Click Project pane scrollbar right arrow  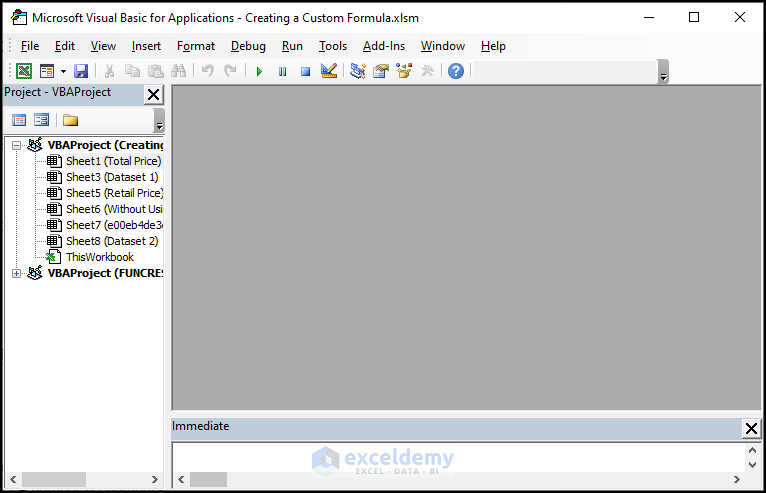pos(154,479)
